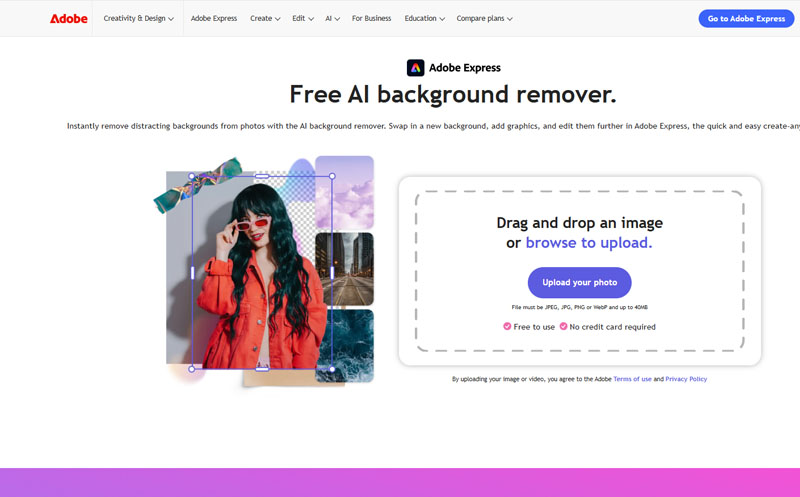Click the pink Free to use checkmark
The width and height of the screenshot is (800, 497).
coord(507,326)
